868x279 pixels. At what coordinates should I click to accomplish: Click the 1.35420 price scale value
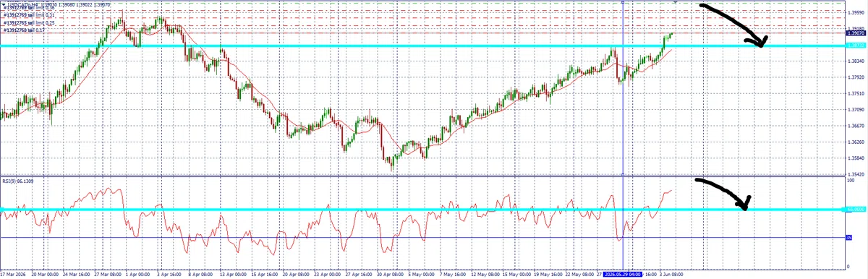[856, 174]
